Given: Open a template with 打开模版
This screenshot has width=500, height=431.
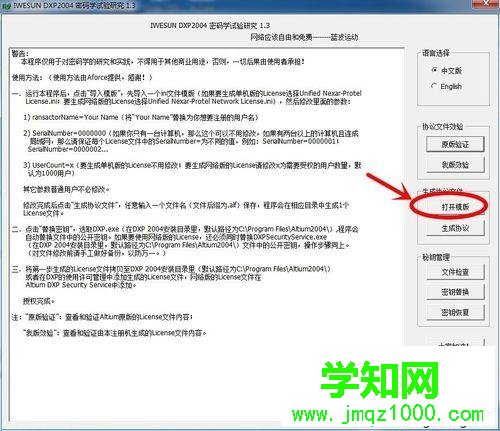Looking at the screenshot, I should point(455,207).
